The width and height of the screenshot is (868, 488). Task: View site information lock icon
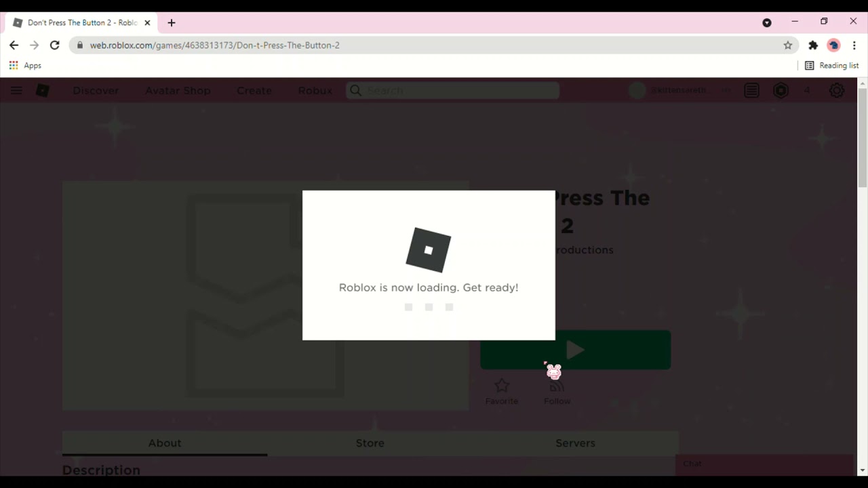[80, 45]
